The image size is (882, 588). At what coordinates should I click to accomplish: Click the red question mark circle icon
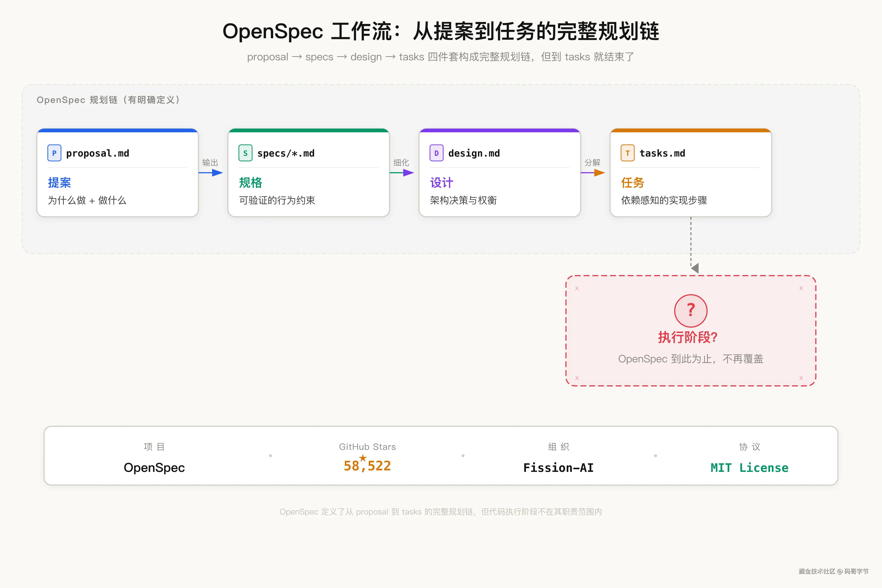tap(691, 311)
